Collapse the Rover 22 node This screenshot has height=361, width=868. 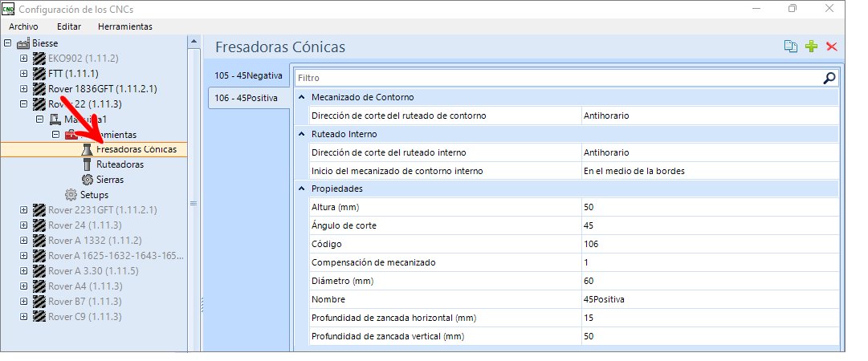point(23,104)
